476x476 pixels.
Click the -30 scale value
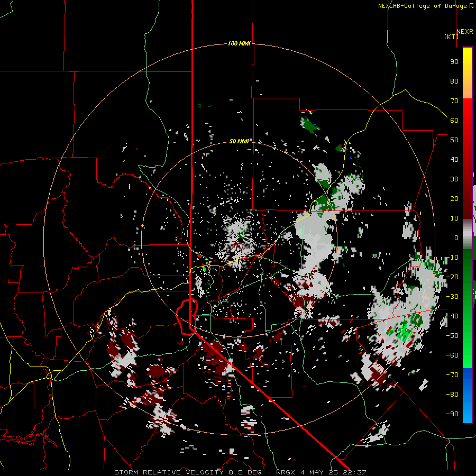452,296
